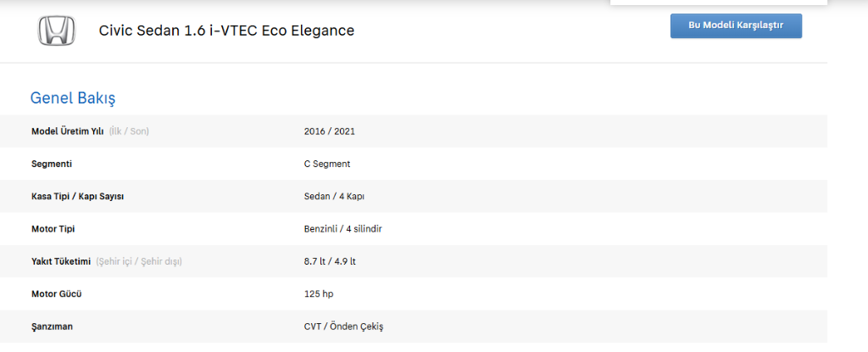
Task: Click the C Segment value
Action: [x=327, y=164]
